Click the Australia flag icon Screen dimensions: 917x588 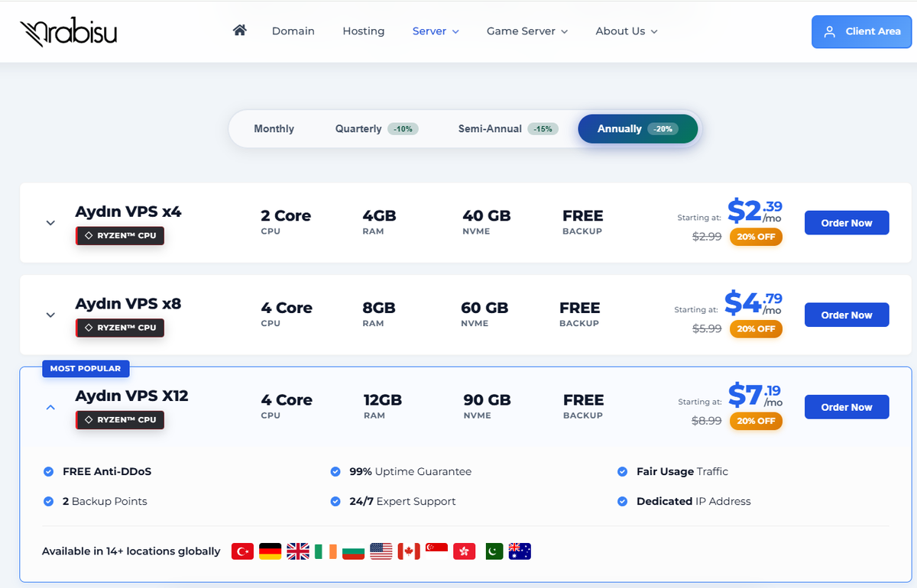[520, 551]
